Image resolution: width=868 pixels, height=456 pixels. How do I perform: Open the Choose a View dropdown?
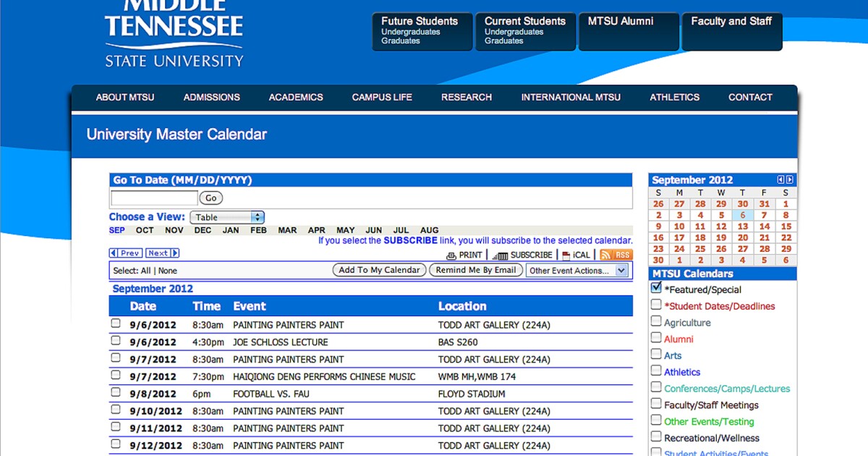(227, 217)
